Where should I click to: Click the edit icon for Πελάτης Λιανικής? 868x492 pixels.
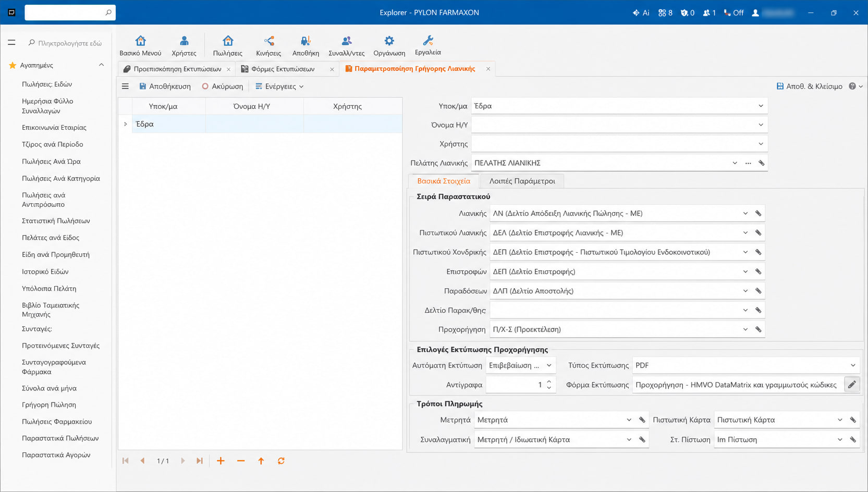coord(762,163)
